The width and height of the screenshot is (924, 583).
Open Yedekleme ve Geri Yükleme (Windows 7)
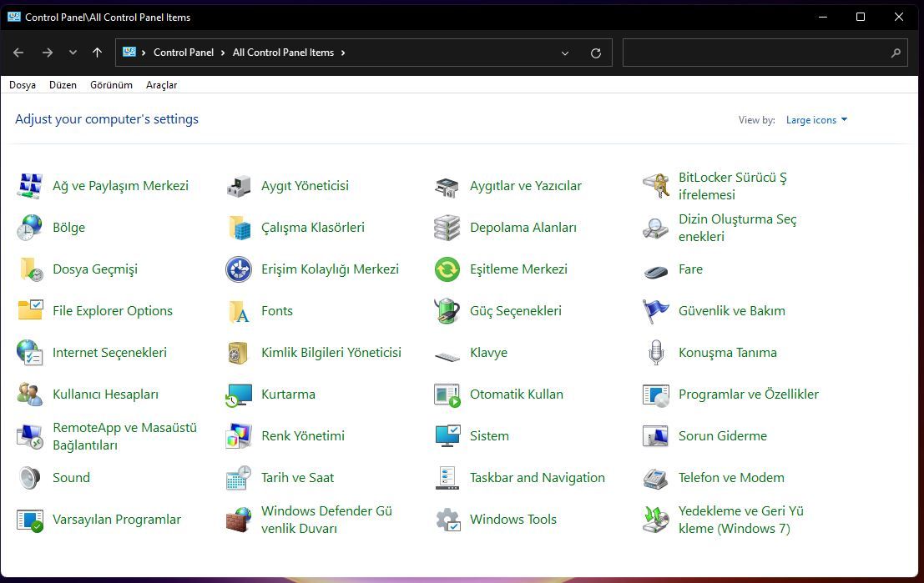point(740,520)
